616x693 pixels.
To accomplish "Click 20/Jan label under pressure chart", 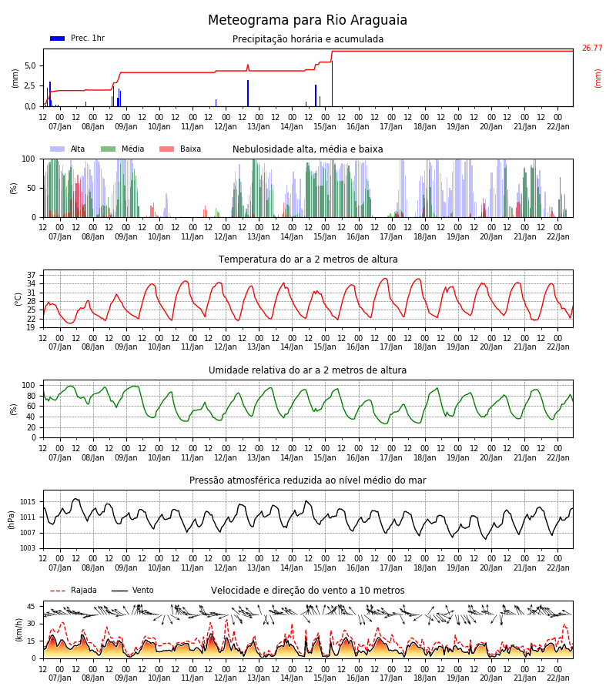I will pos(491,567).
